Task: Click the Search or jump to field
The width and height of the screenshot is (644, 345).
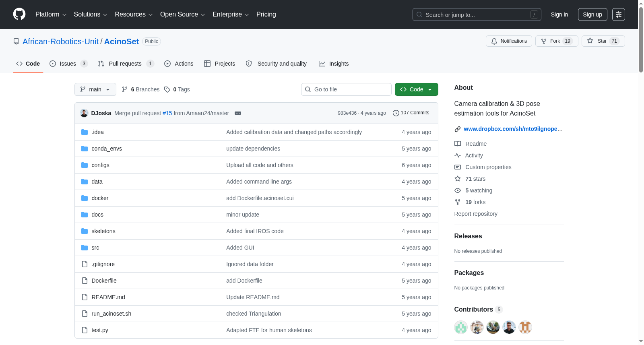Action: 477,14
